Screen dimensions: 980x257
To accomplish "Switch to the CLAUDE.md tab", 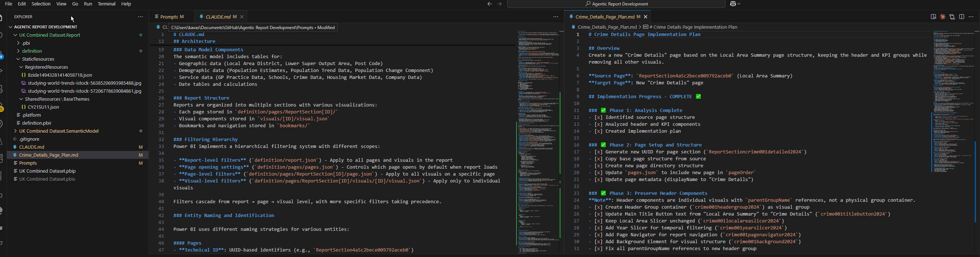I will [221, 17].
